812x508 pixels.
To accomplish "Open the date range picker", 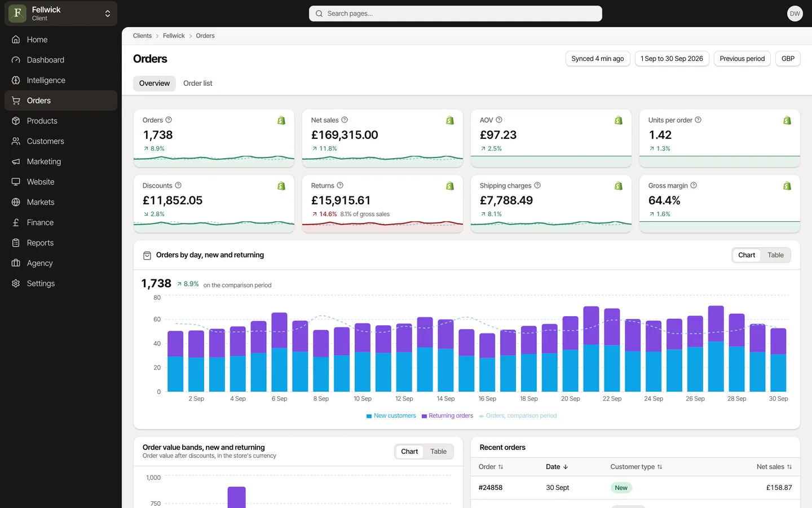I will [672, 59].
